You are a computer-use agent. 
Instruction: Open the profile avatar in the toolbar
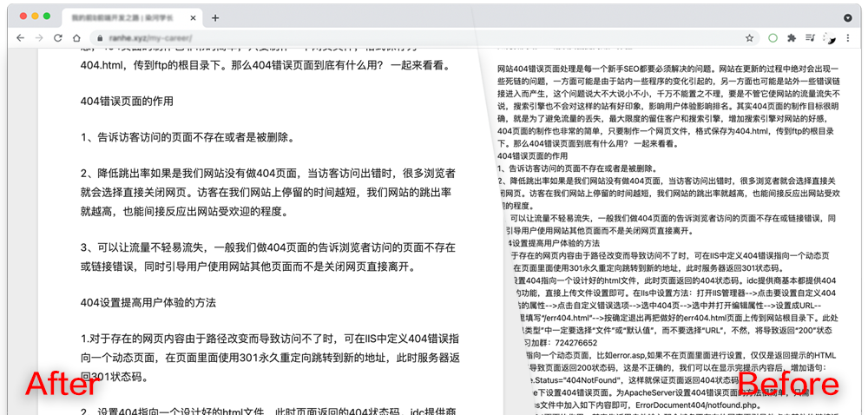pos(829,38)
